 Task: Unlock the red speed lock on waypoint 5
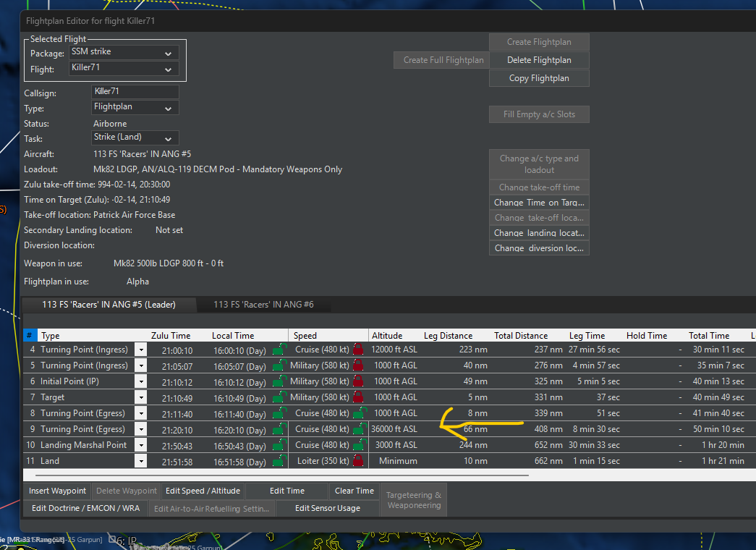click(x=358, y=365)
